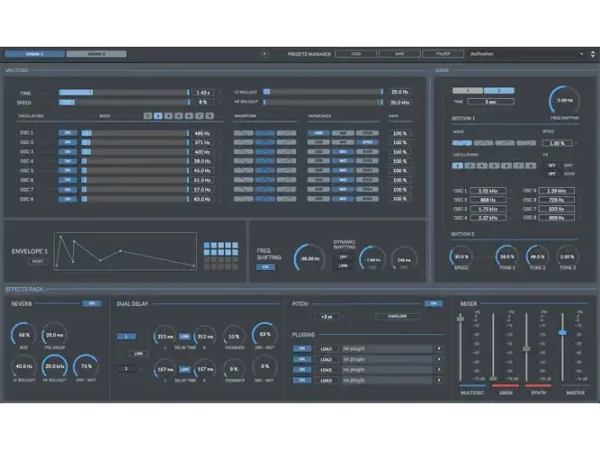Adjust the Multiosc SPEED slider
The image size is (600, 450).
coord(124,102)
